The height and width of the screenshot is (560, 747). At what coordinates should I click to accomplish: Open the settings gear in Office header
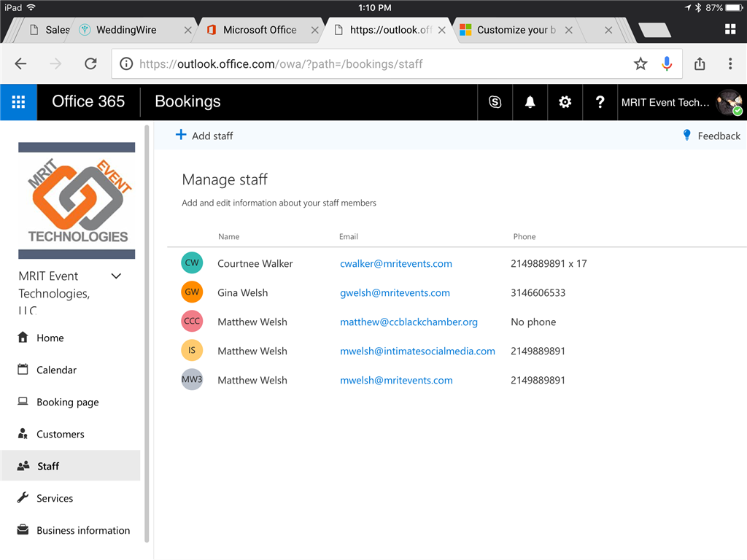[x=565, y=102]
